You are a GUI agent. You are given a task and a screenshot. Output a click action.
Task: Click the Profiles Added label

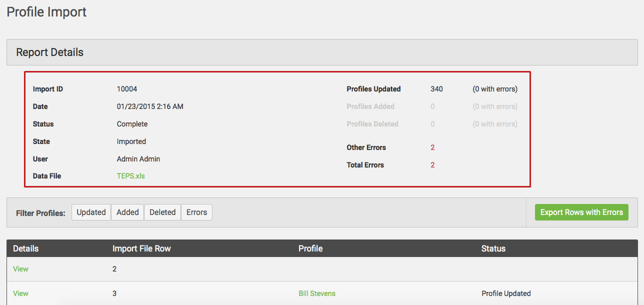(x=370, y=106)
